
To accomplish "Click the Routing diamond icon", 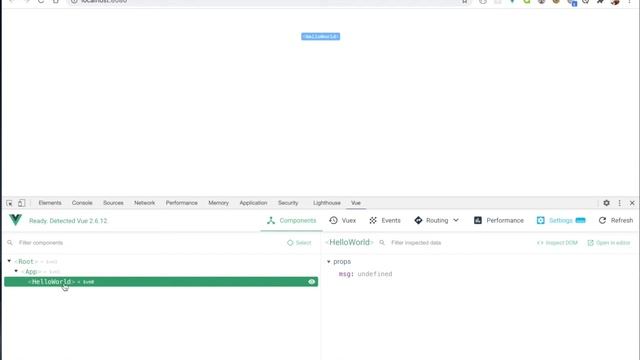I will pyautogui.click(x=418, y=220).
